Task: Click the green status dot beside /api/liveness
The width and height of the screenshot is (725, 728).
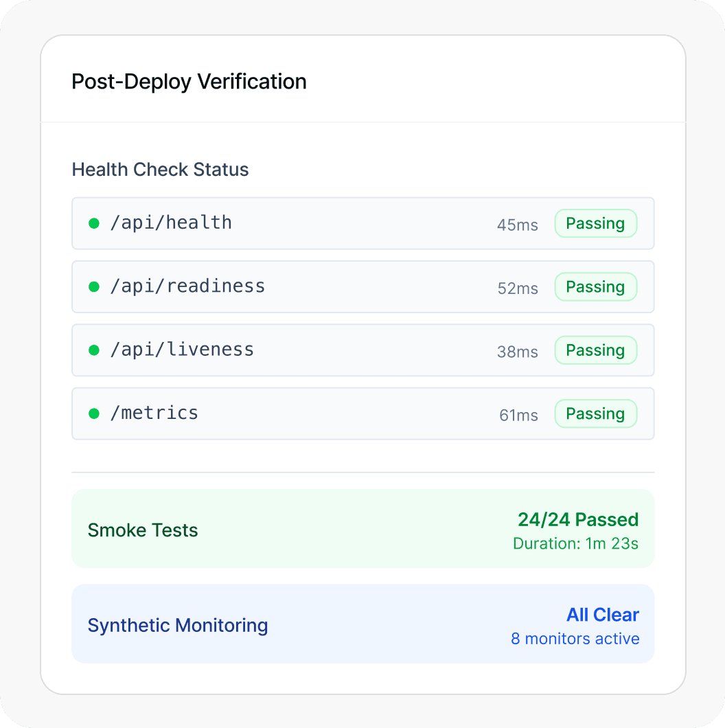Action: [93, 350]
